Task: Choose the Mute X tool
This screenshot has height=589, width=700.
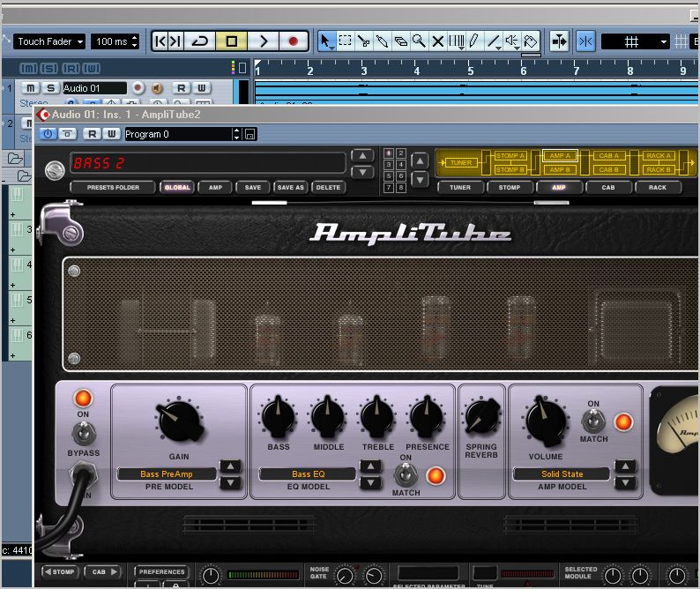Action: [x=437, y=41]
